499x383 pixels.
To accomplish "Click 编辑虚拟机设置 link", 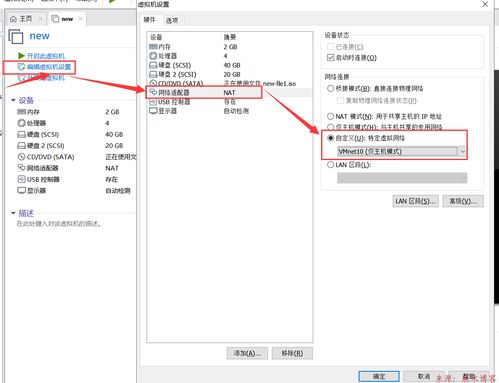I will click(49, 67).
